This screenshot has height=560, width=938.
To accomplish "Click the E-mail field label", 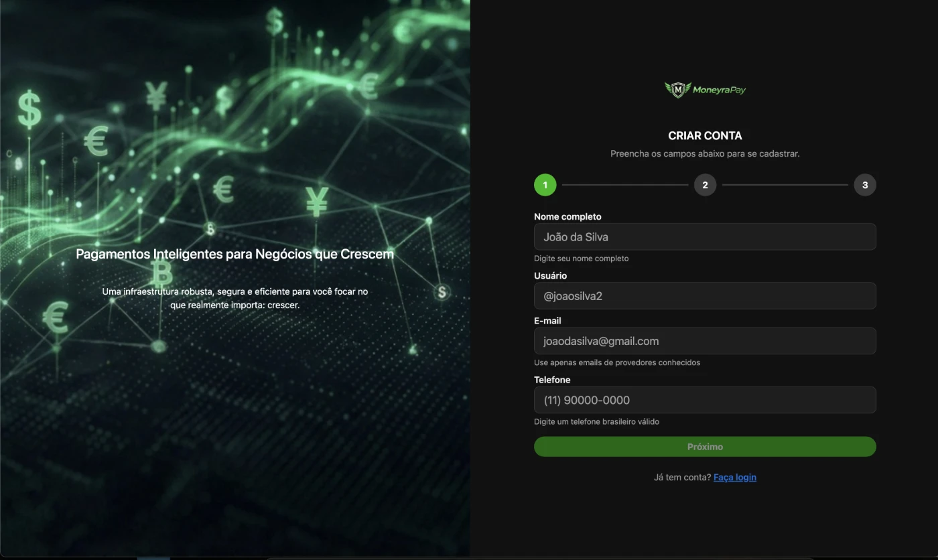I will click(547, 321).
